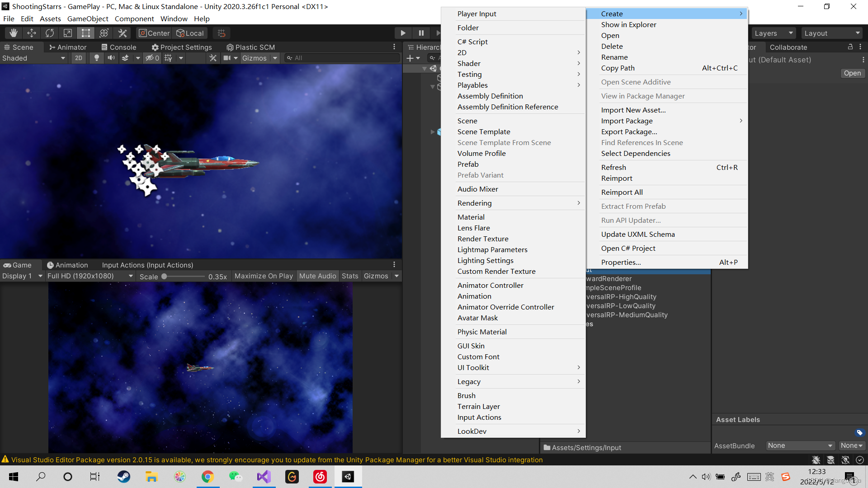Open the Shaded draw mode dropdown
Image resolution: width=868 pixels, height=488 pixels.
point(34,58)
